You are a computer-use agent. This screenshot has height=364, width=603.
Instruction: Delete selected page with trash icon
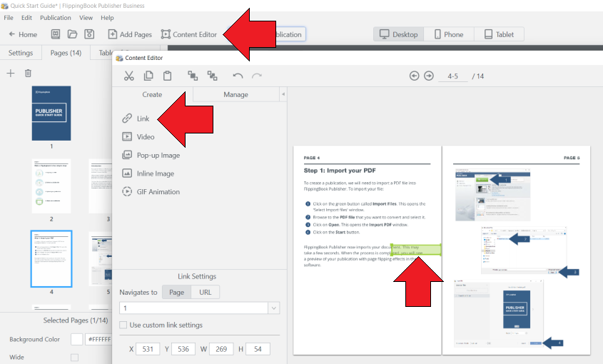point(28,73)
